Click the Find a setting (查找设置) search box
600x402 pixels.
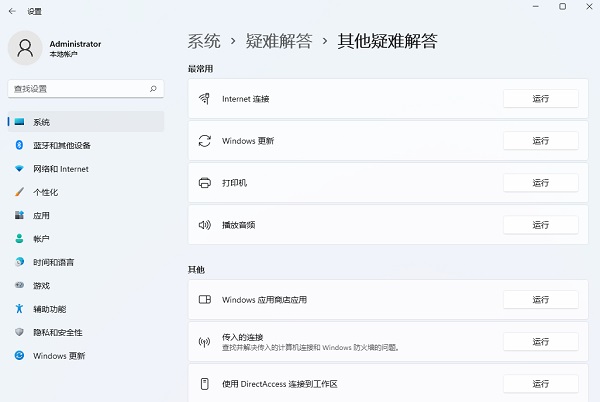(x=78, y=89)
